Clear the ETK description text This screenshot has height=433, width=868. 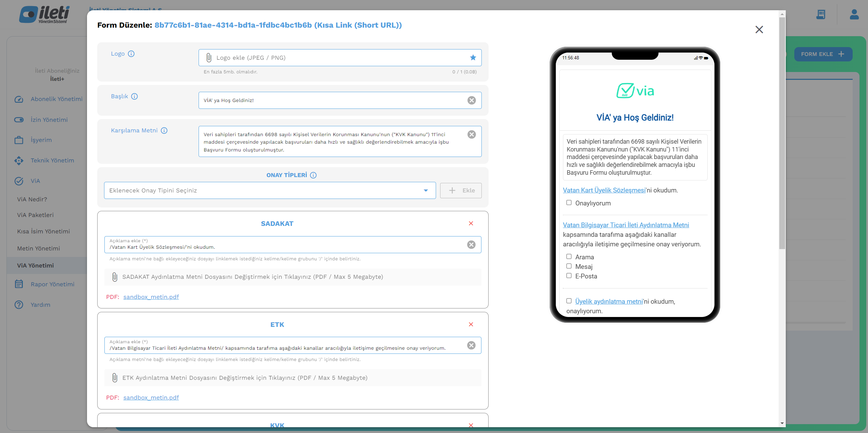[x=471, y=346]
